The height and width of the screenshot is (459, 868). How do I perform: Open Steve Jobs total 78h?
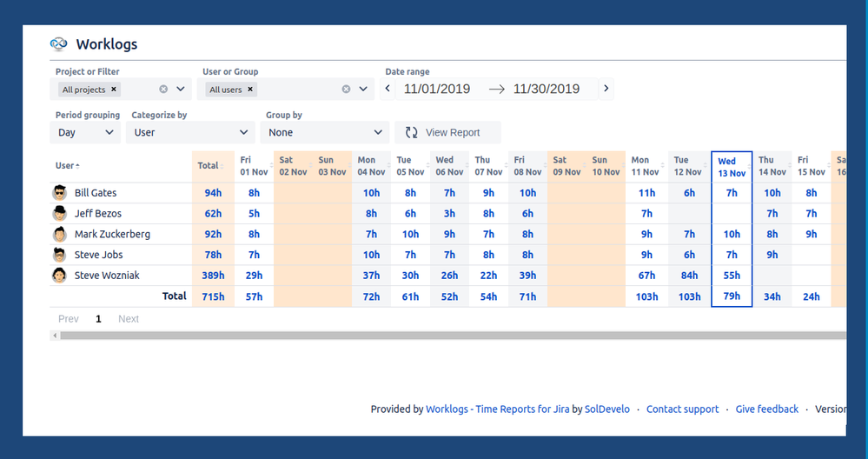click(213, 255)
